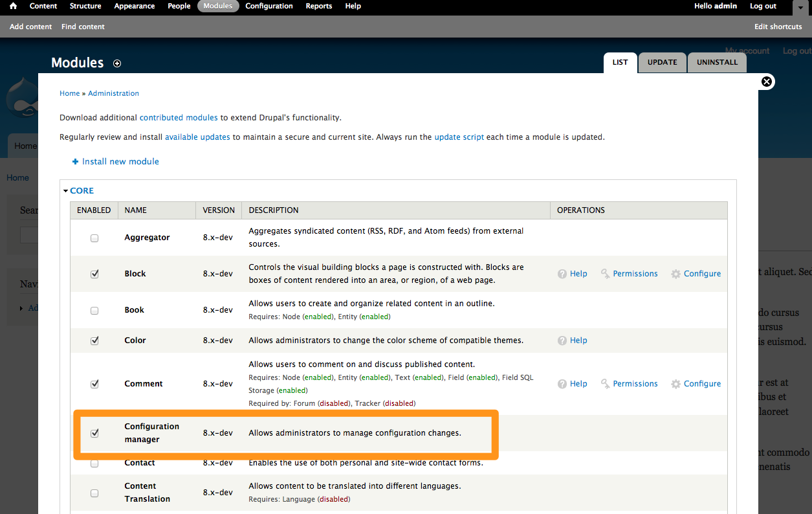Click Add content in the shortcut bar
The height and width of the screenshot is (514, 812).
[31, 27]
